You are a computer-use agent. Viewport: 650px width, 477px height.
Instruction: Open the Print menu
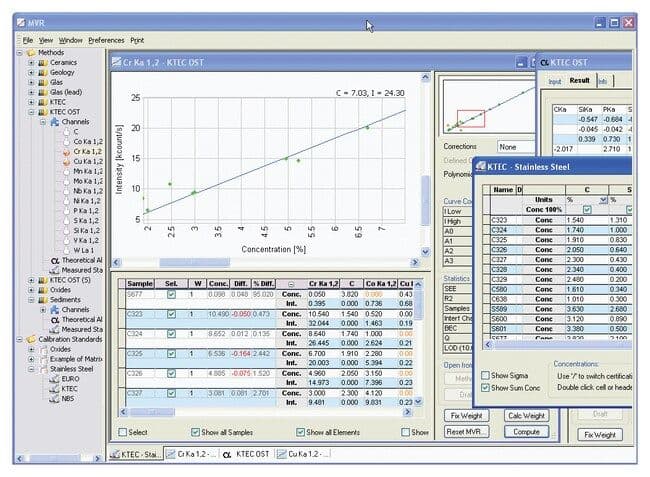[137, 40]
